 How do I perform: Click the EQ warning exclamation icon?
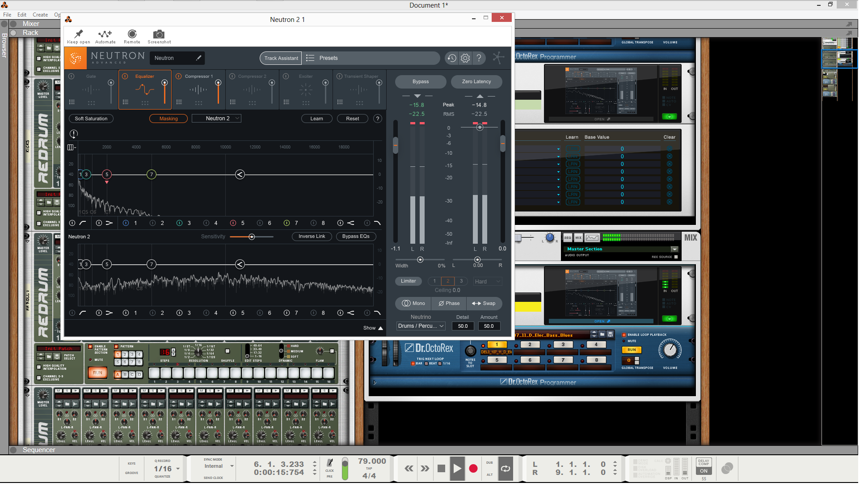(x=74, y=133)
